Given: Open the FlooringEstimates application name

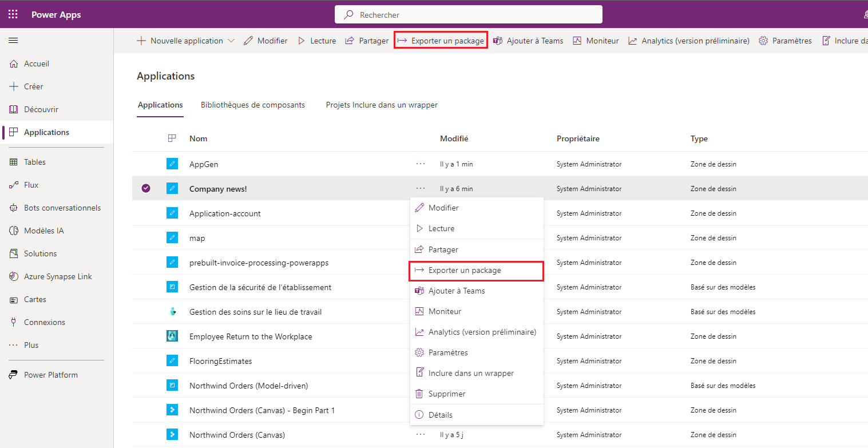Looking at the screenshot, I should pos(220,361).
